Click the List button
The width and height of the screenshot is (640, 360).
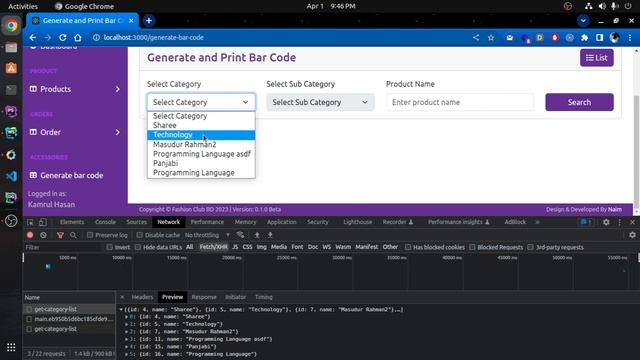point(597,58)
